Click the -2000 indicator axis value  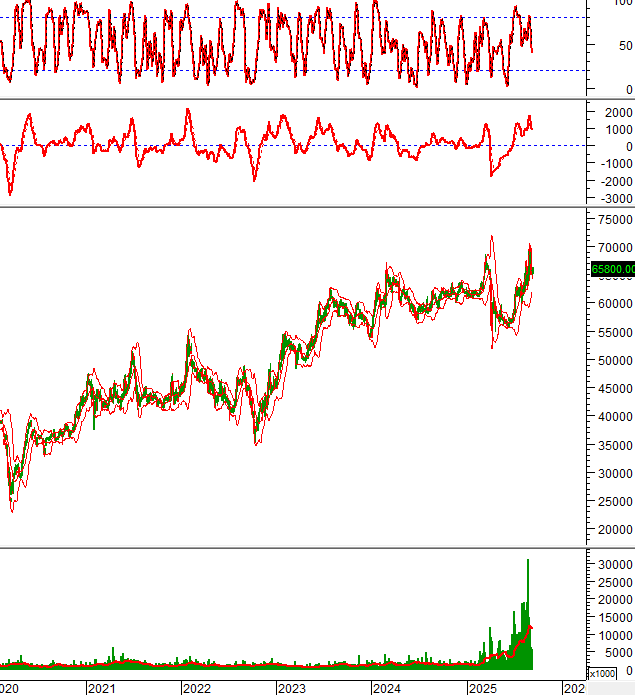616,181
